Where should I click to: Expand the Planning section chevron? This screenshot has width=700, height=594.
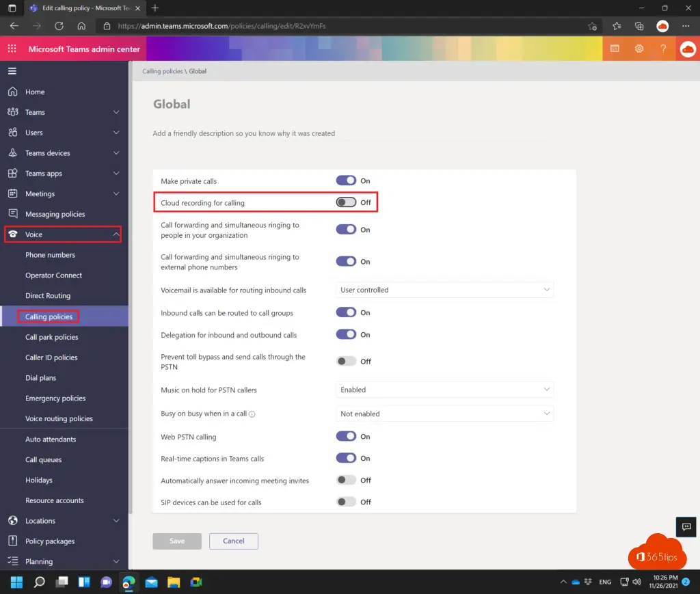click(x=116, y=561)
